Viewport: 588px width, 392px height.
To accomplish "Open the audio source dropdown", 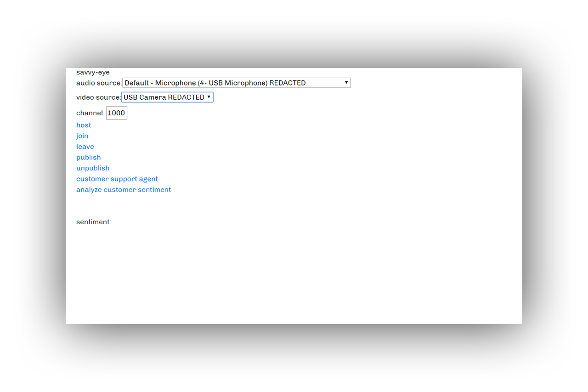I will coord(236,83).
